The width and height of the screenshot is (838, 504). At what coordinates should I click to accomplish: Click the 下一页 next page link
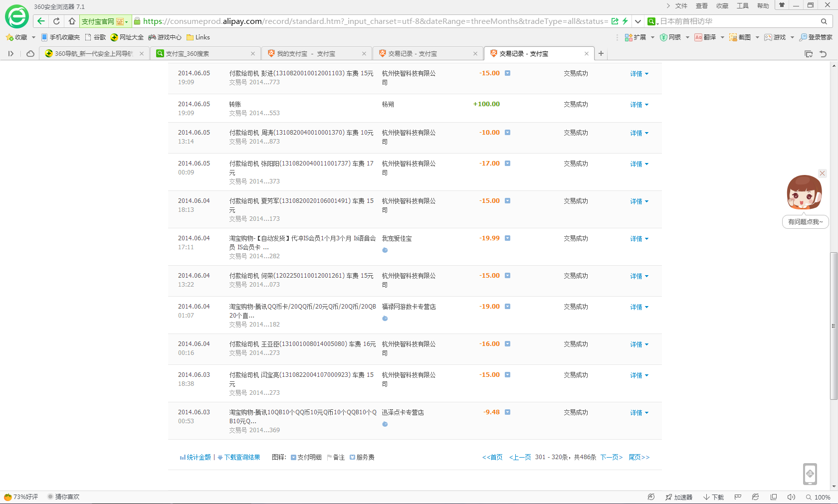pyautogui.click(x=611, y=457)
